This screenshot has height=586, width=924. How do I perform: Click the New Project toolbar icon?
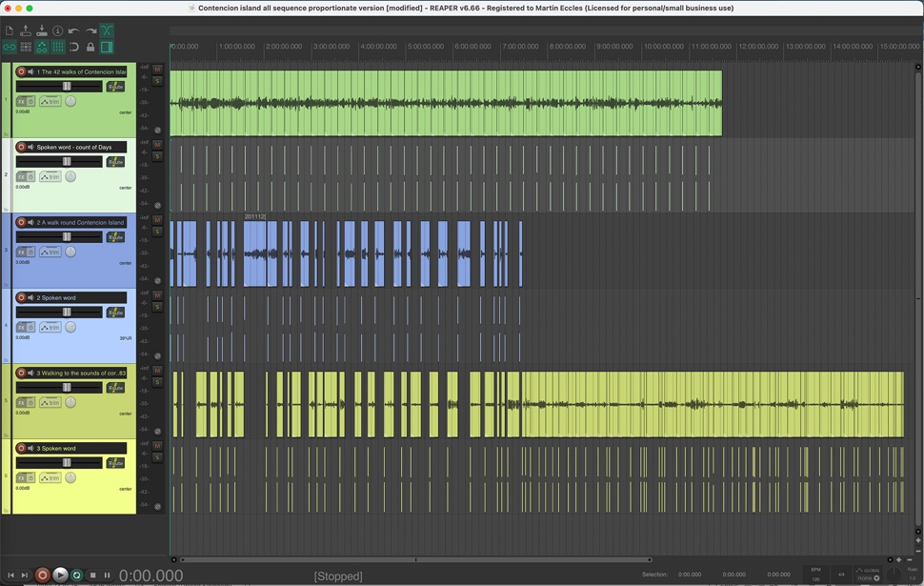click(x=10, y=30)
